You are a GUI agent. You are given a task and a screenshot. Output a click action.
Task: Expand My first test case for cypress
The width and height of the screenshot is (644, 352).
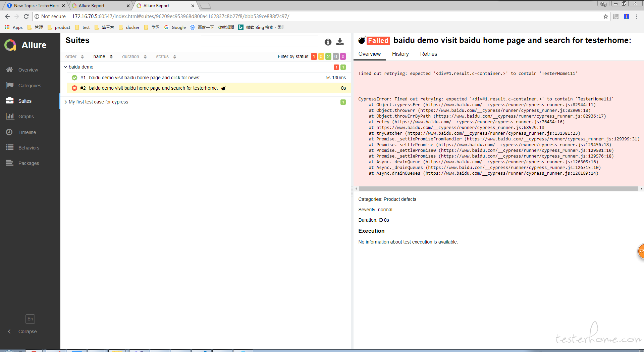[66, 102]
